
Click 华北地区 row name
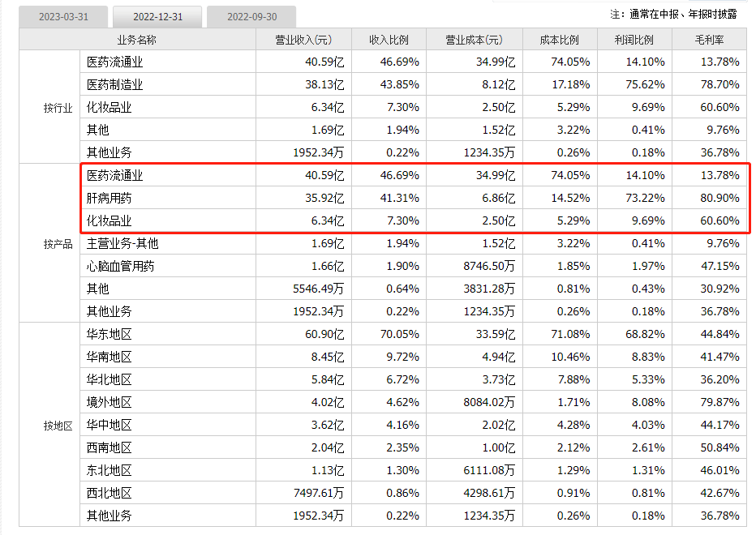[109, 379]
